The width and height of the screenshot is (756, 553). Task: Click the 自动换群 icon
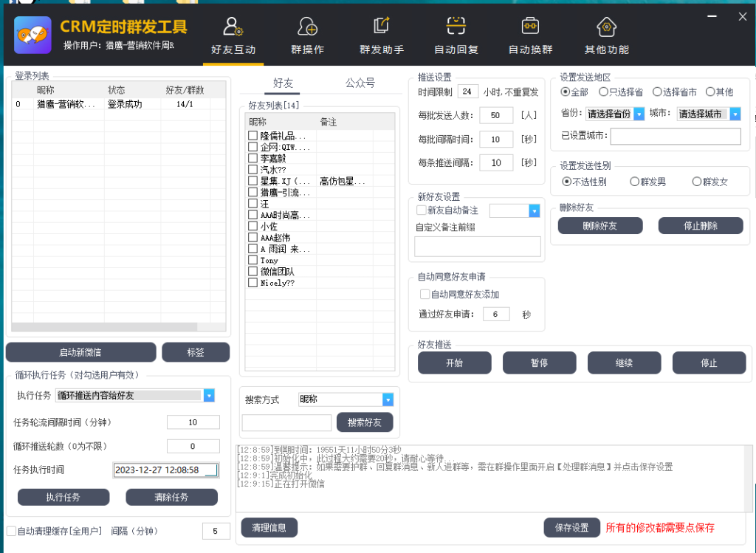pos(529,27)
